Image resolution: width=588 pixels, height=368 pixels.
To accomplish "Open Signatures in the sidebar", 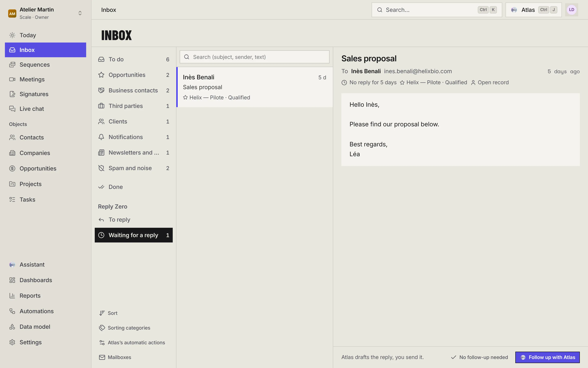I will [x=46, y=94].
